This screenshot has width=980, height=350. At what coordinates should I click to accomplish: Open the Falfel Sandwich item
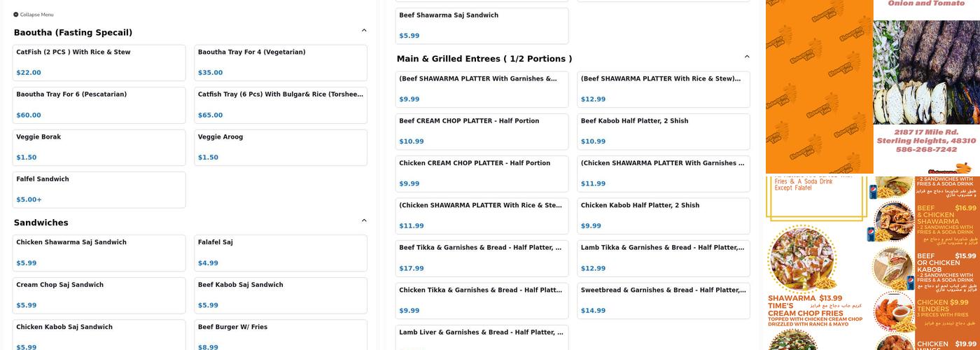(x=99, y=189)
